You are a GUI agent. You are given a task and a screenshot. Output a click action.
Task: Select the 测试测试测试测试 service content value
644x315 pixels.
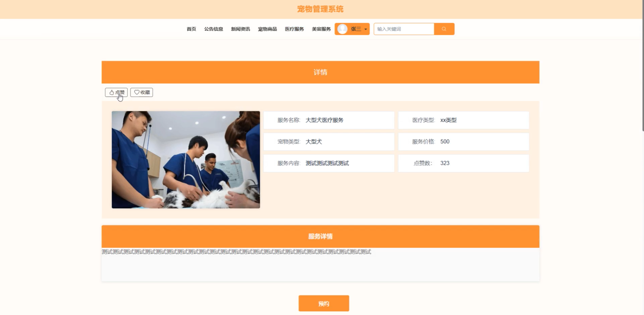[327, 163]
